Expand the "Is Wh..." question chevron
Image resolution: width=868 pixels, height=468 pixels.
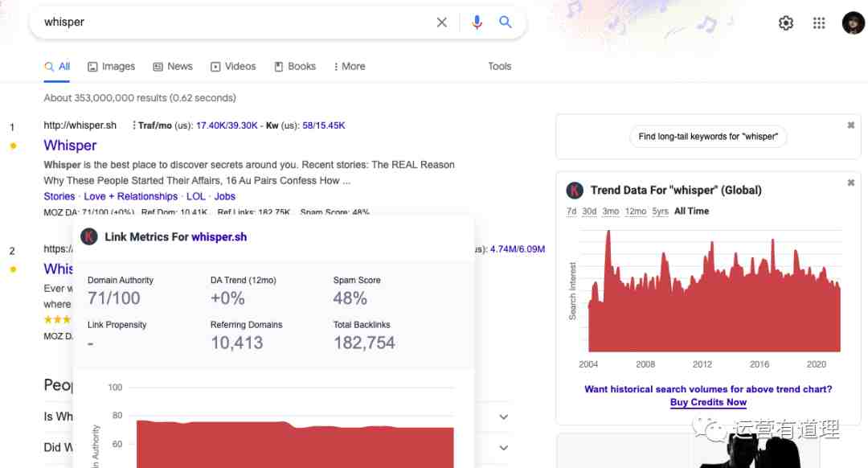[504, 417]
